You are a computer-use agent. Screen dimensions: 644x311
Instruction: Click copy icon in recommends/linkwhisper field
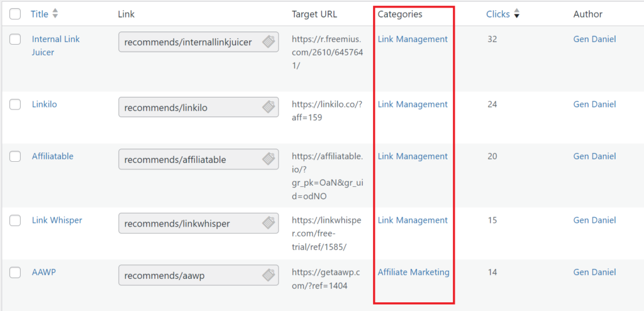click(269, 223)
